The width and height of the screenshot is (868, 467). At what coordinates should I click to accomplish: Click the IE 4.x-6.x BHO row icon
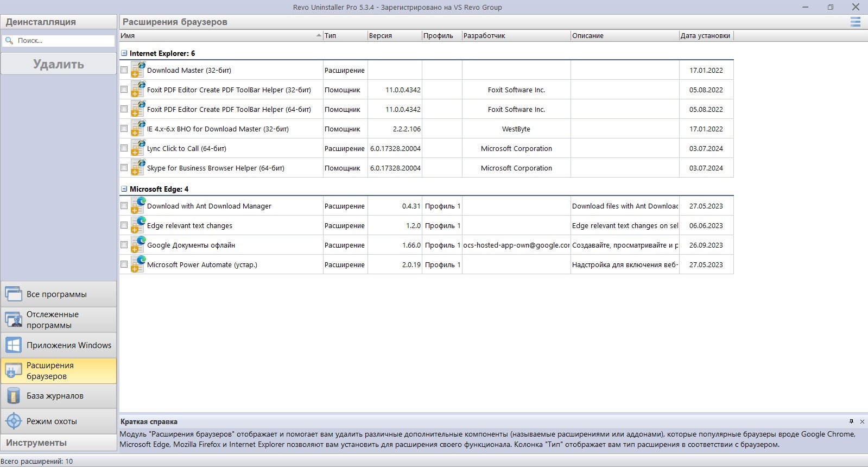(x=138, y=129)
